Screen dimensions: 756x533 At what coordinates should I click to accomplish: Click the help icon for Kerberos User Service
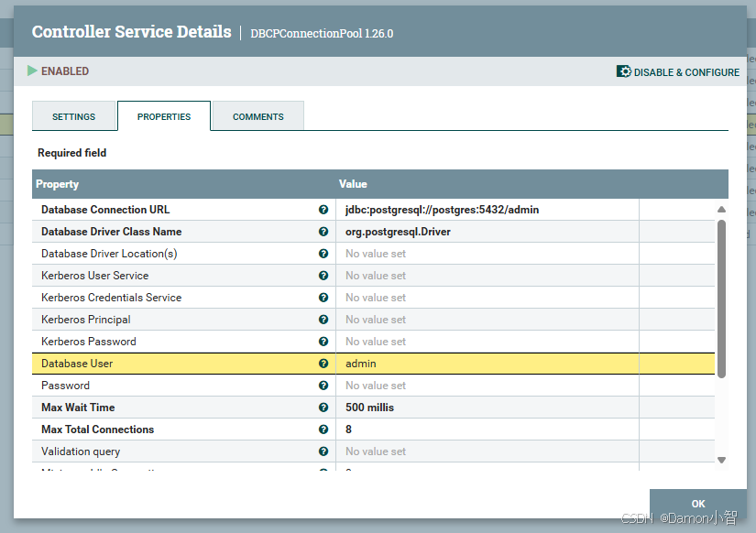tap(323, 276)
